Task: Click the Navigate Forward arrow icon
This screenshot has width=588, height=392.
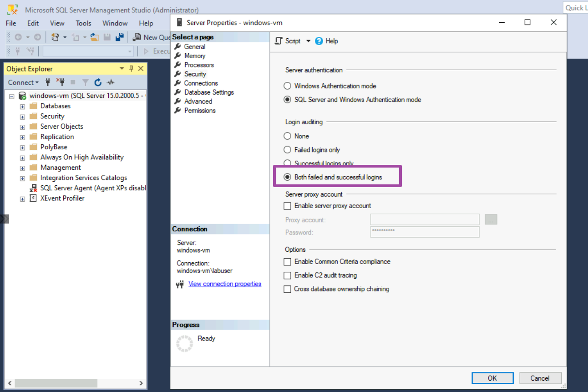Action: 38,37
